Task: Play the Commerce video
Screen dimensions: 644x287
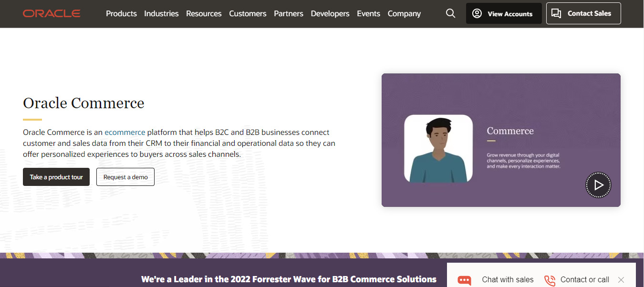Action: 598,185
